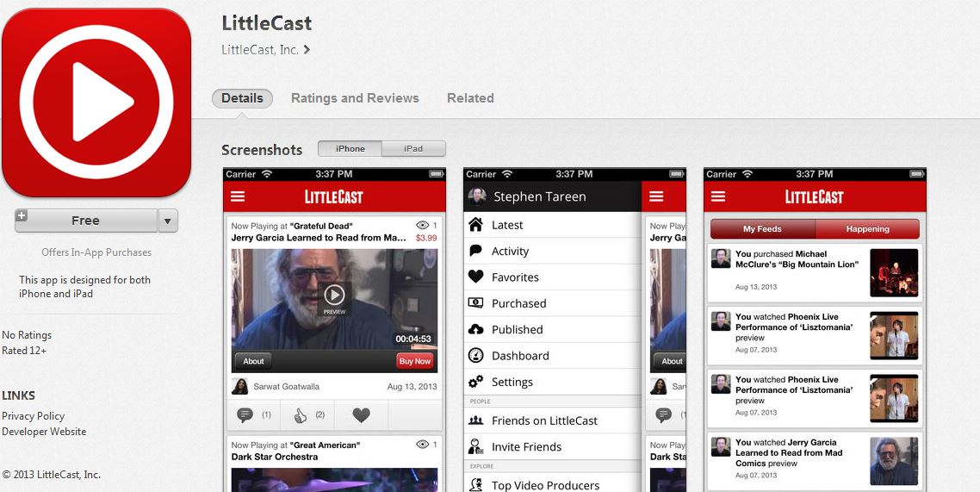Viewport: 980px width, 492px height.
Task: Open Ratings and Reviews tab
Action: [355, 98]
